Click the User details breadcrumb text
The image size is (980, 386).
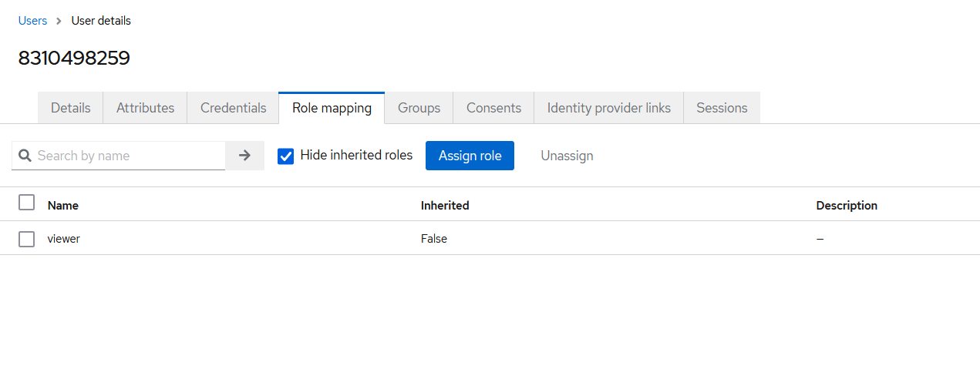coord(101,21)
